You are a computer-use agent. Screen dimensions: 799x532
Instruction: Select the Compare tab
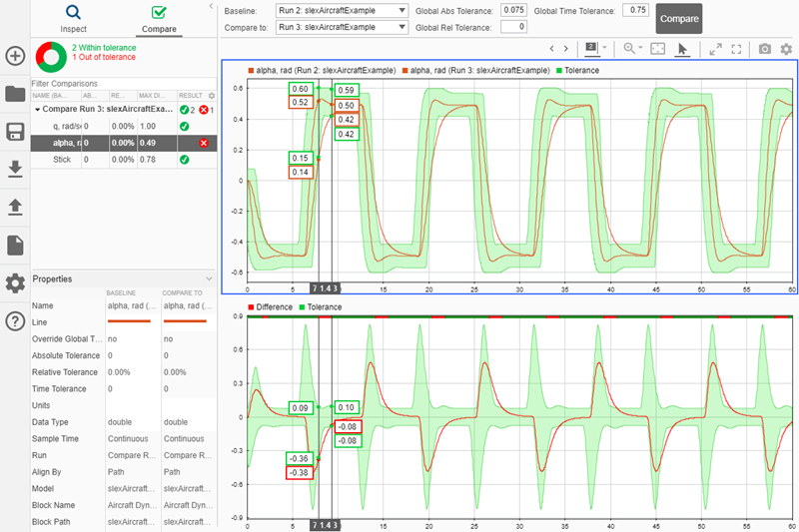[x=159, y=19]
